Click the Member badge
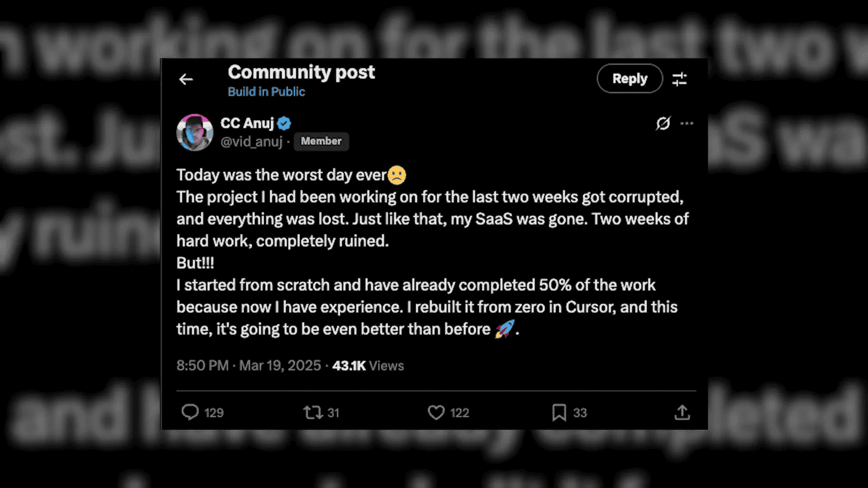868x488 pixels. click(x=321, y=141)
